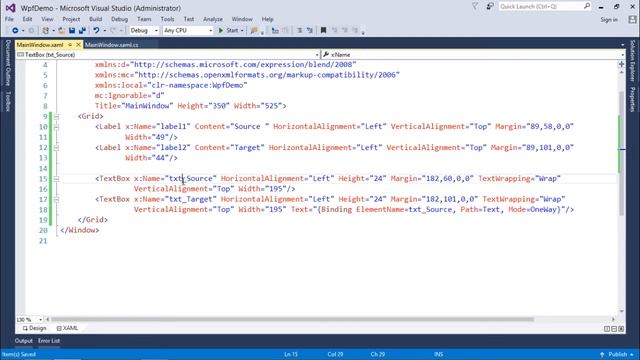Click the uncomment lines icon

point(310,31)
